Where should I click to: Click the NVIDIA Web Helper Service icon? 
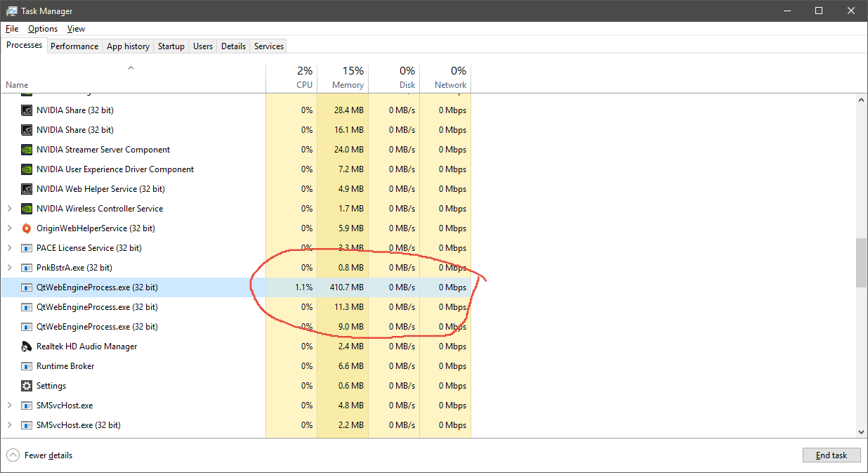(26, 188)
